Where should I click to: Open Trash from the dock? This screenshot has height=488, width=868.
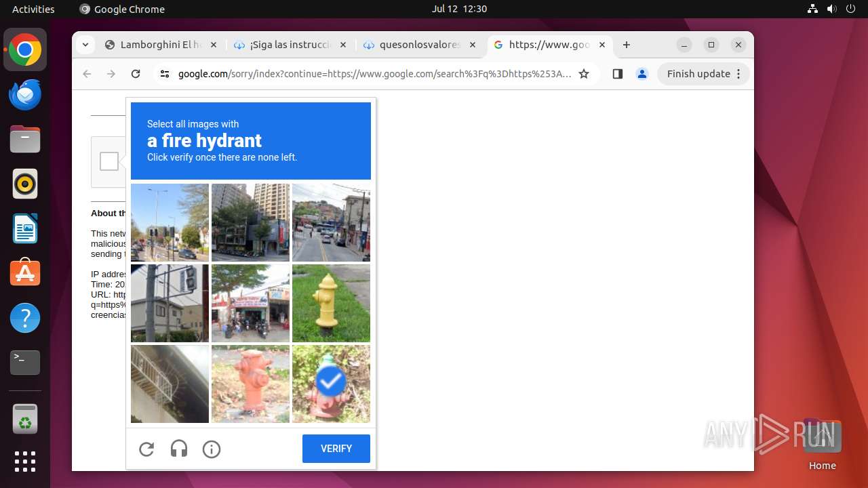coord(25,419)
